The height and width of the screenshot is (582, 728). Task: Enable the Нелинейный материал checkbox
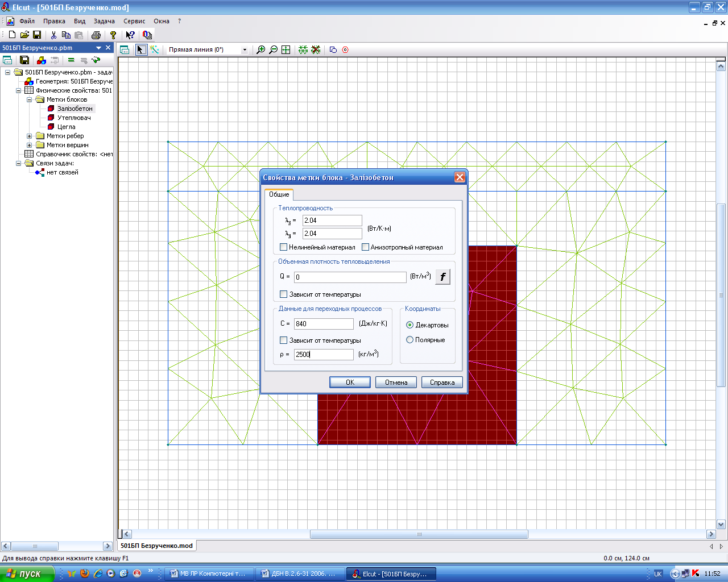pyautogui.click(x=284, y=247)
